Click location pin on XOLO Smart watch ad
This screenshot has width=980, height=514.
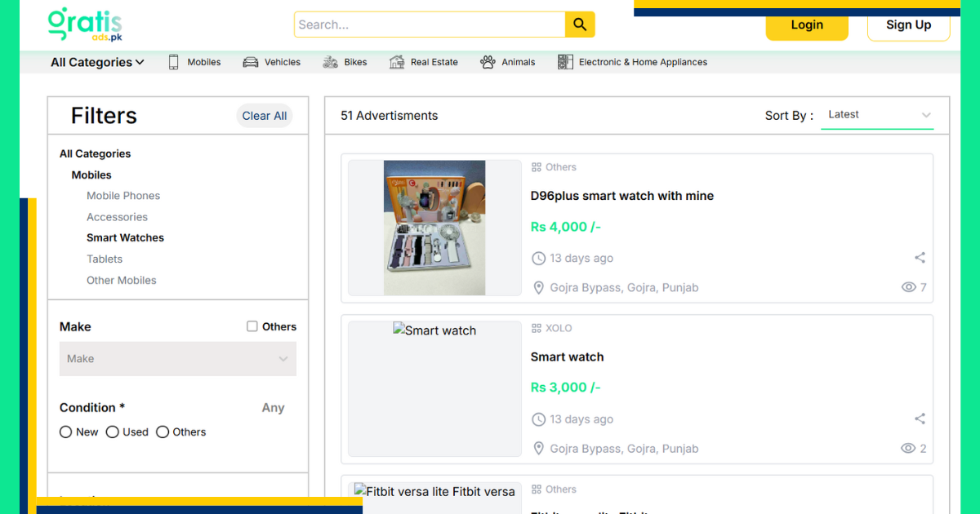(x=538, y=450)
